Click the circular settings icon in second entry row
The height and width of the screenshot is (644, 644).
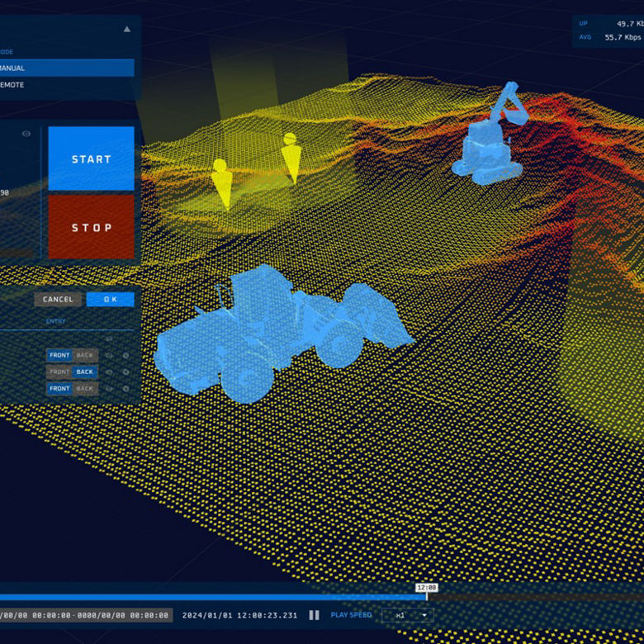coord(126,372)
